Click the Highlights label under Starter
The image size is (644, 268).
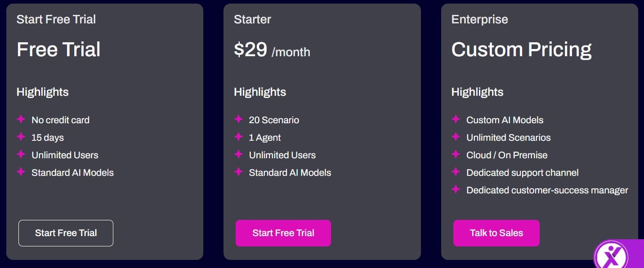tap(260, 92)
